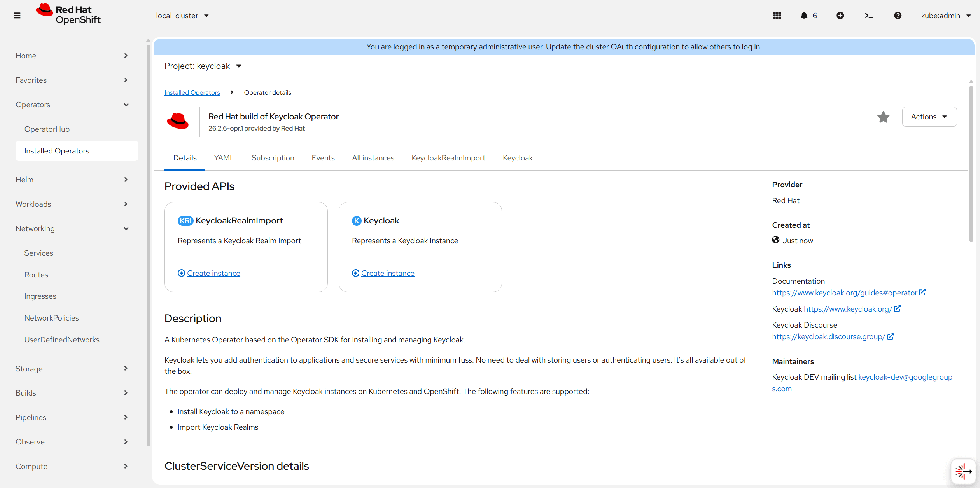The height and width of the screenshot is (488, 980).
Task: Click the Red Hat OpenShift logo
Action: [x=68, y=14]
